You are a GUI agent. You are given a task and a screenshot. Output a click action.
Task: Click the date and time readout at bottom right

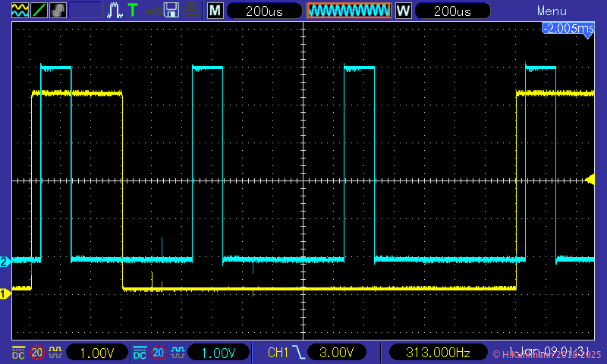[549, 352]
